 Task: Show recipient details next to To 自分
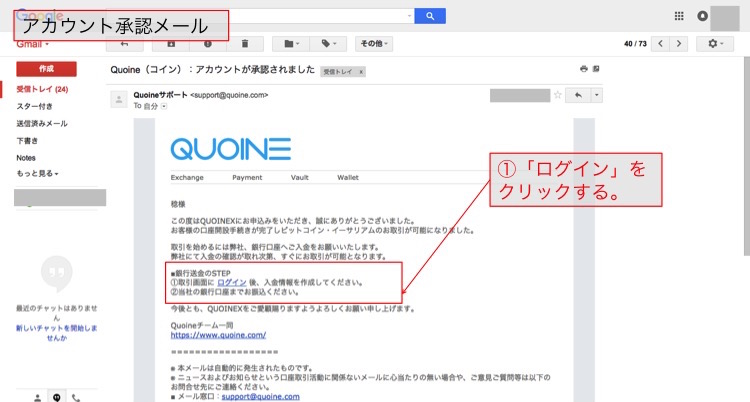164,106
